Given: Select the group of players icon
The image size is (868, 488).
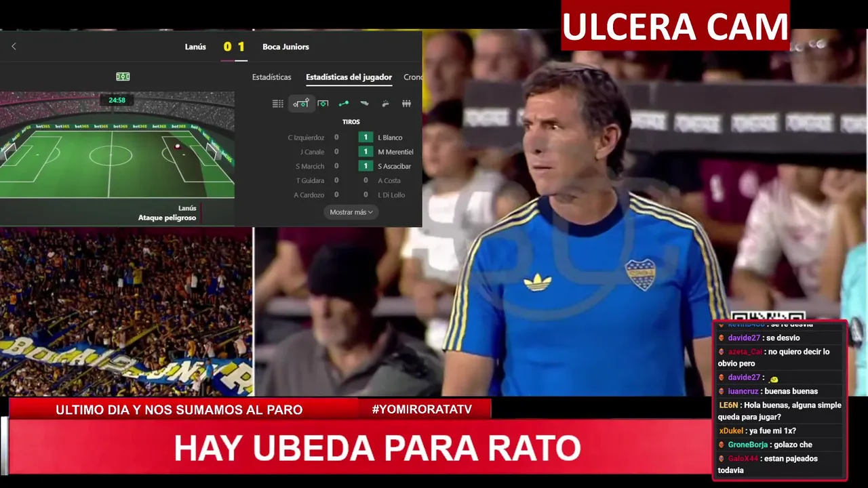Looking at the screenshot, I should click(x=407, y=104).
